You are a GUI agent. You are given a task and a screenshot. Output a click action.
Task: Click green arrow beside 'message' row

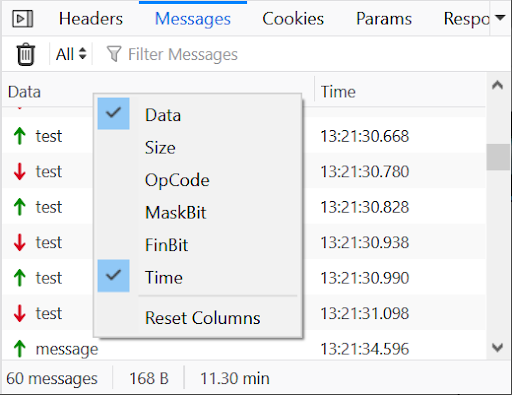(x=20, y=349)
